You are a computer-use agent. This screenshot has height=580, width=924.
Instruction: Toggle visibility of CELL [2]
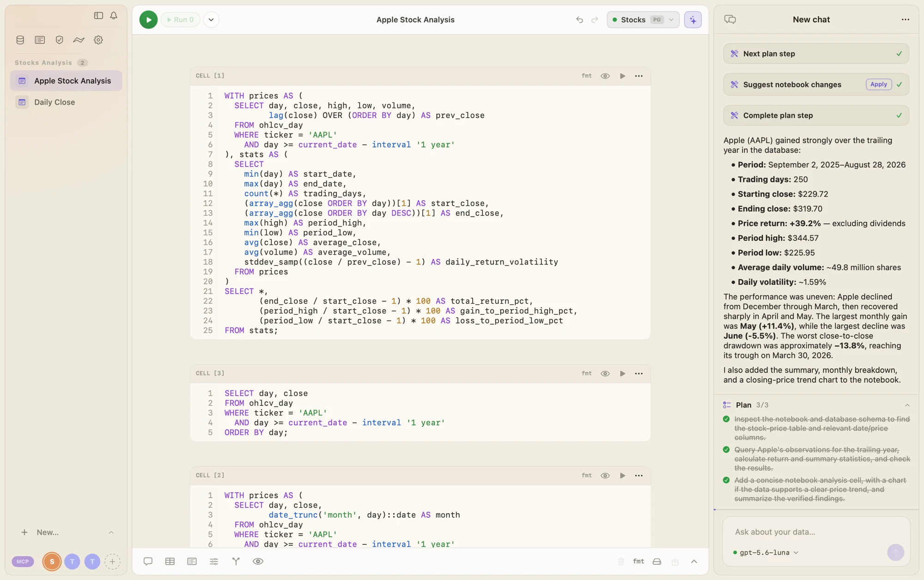point(605,476)
